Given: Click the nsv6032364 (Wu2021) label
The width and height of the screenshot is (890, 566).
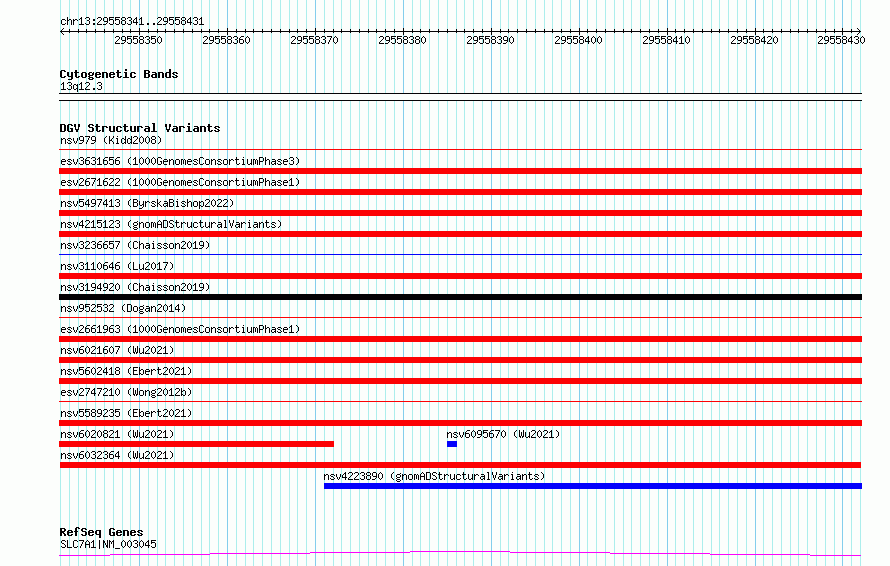Looking at the screenshot, I should 117,455.
